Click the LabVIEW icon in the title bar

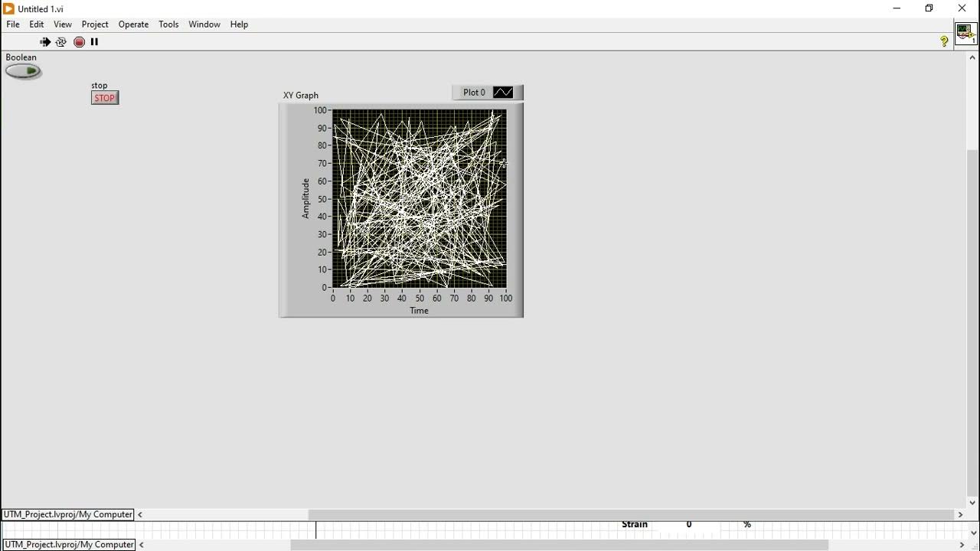pyautogui.click(x=8, y=8)
